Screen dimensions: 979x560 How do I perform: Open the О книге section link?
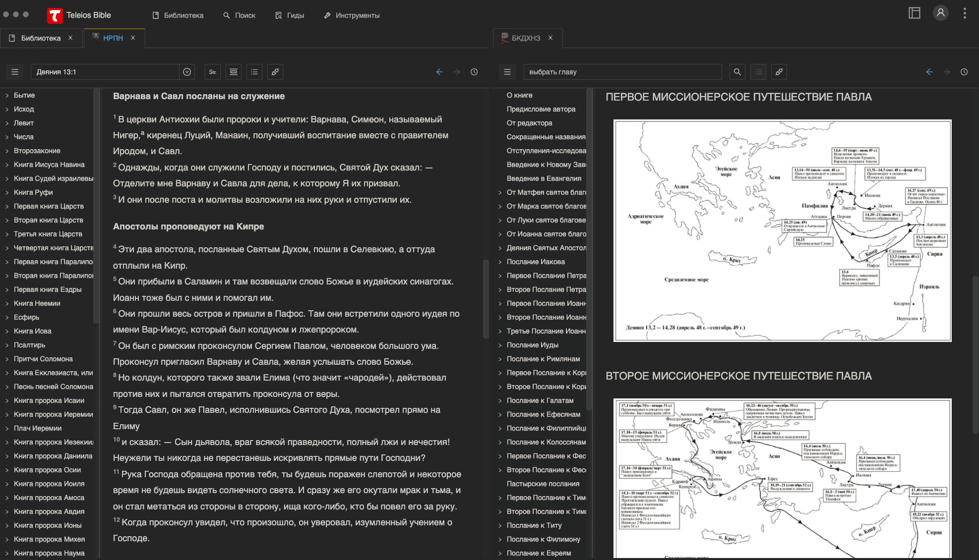519,95
